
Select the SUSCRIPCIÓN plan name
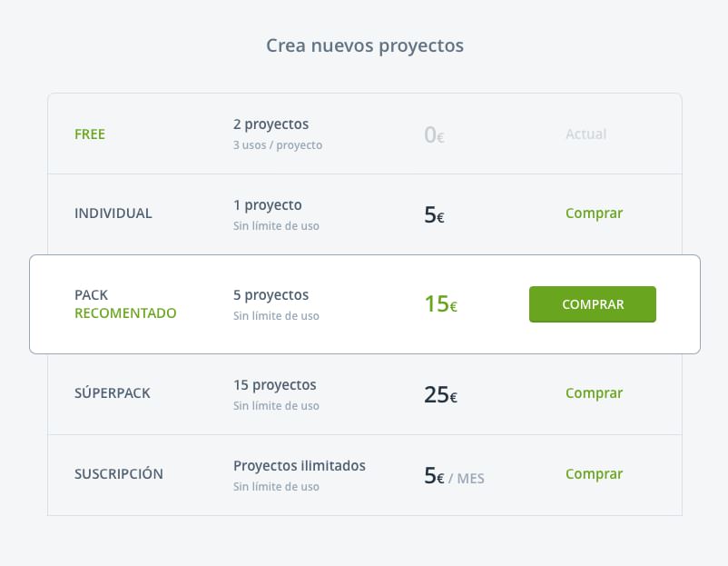coord(119,473)
